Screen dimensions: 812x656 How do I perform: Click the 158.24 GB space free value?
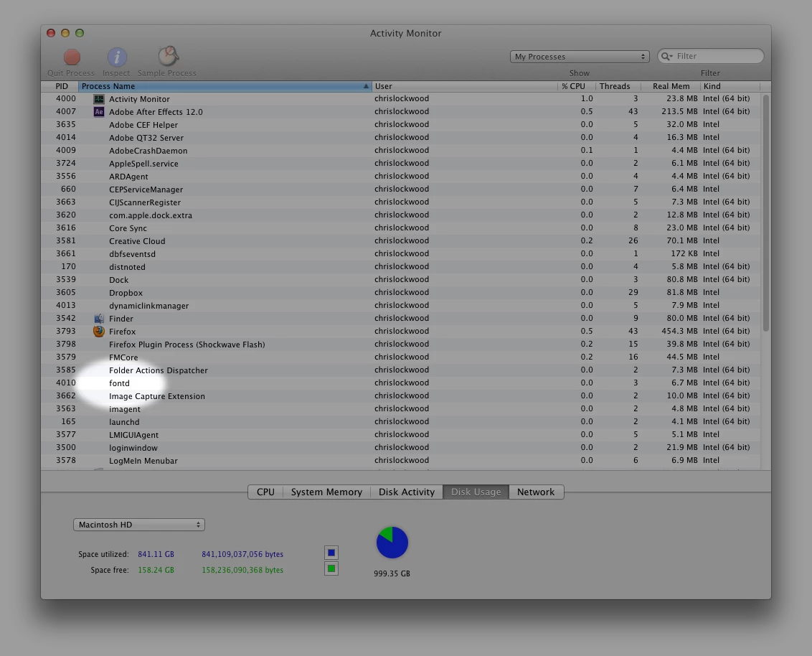(156, 570)
